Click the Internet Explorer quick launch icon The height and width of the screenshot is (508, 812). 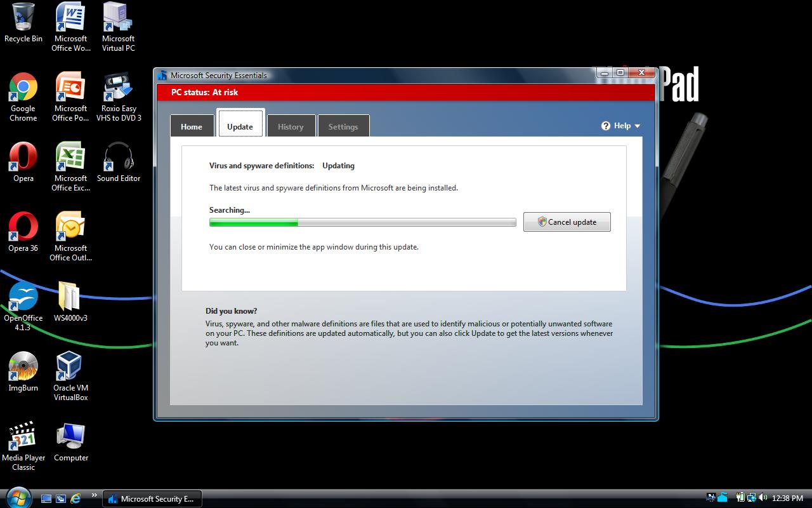click(75, 498)
